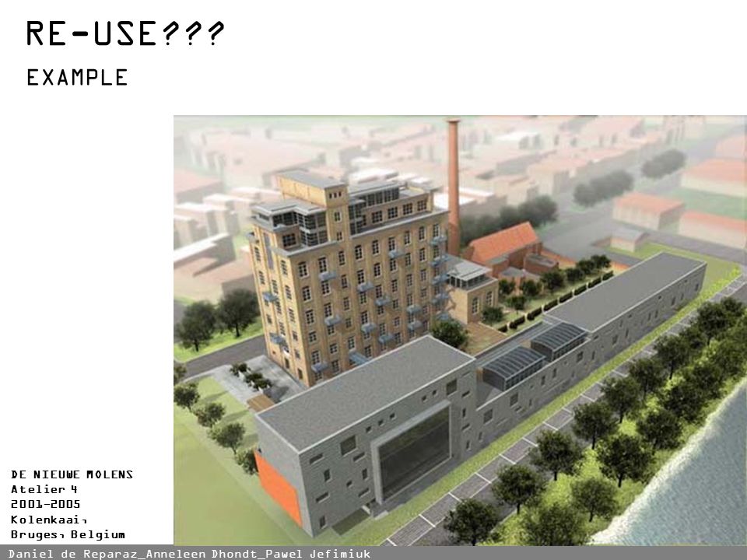Select the Atelier 4 caption line

(x=44, y=489)
